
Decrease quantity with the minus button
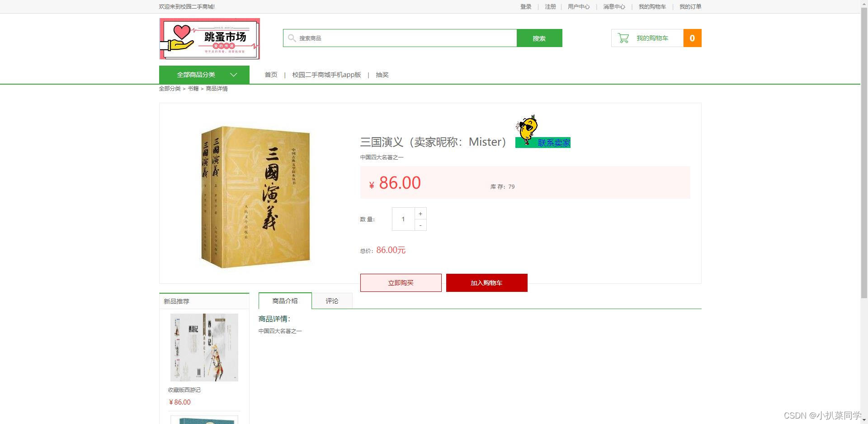click(x=420, y=225)
